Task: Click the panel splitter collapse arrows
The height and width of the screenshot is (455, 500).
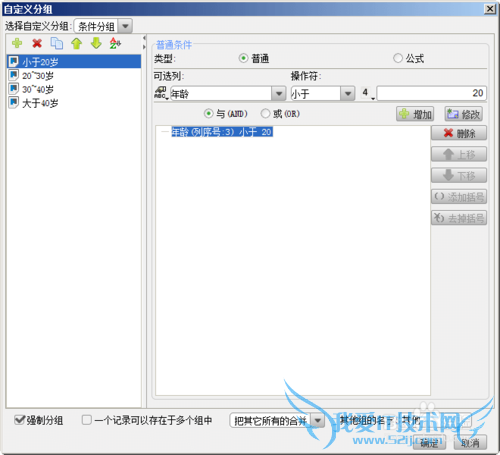Action: [144, 42]
